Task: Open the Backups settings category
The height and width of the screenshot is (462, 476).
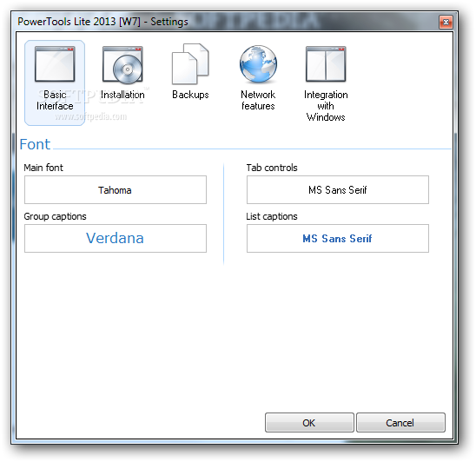Action: pos(190,72)
